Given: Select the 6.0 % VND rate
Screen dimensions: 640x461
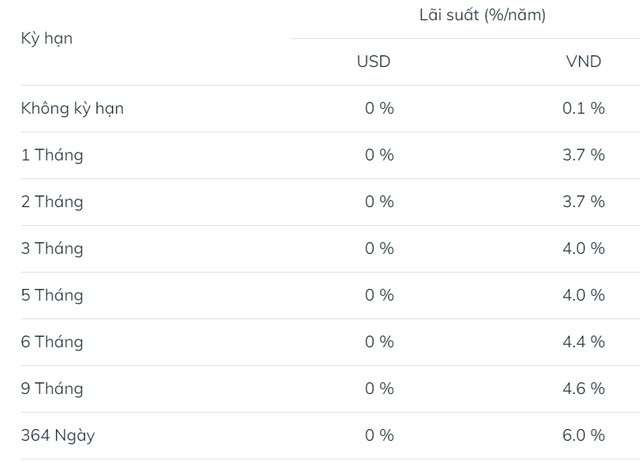Looking at the screenshot, I should (583, 435).
